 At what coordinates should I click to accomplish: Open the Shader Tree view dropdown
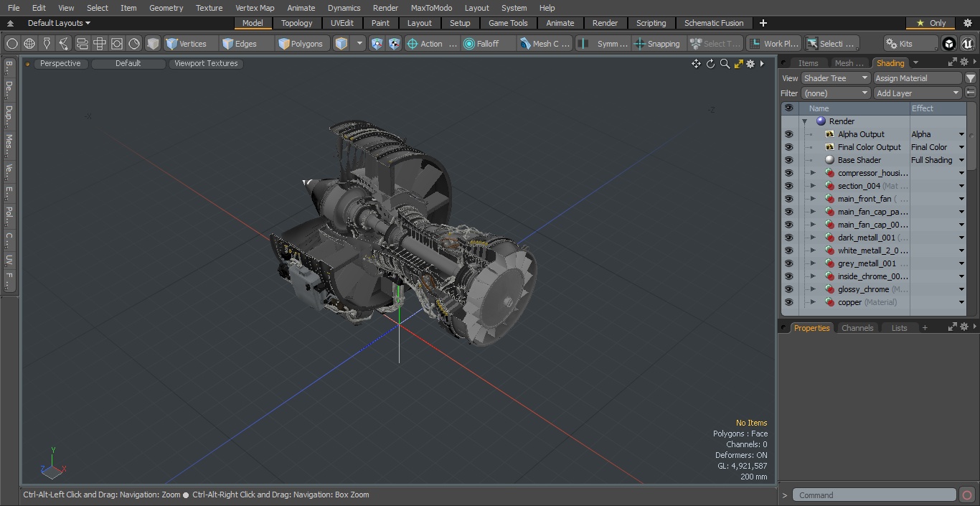coord(836,78)
